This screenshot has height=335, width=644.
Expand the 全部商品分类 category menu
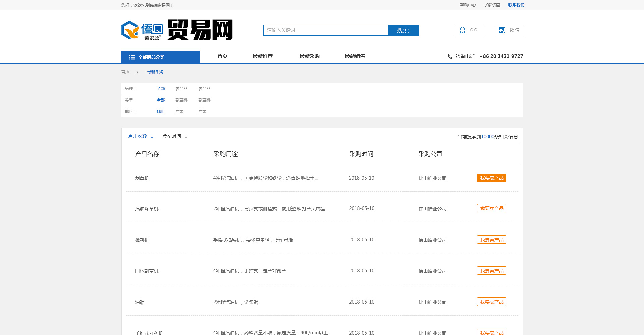coord(160,57)
